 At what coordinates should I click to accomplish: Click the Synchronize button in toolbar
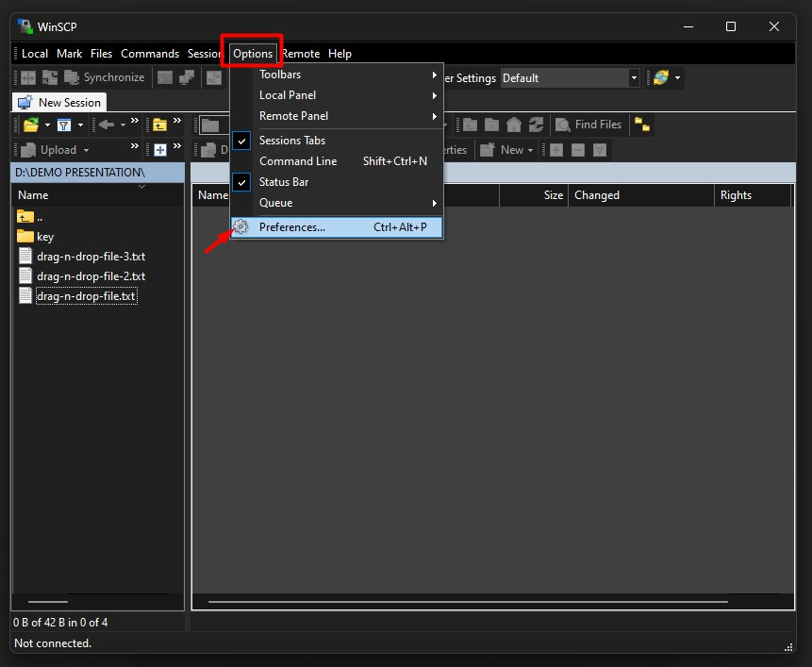click(x=104, y=77)
